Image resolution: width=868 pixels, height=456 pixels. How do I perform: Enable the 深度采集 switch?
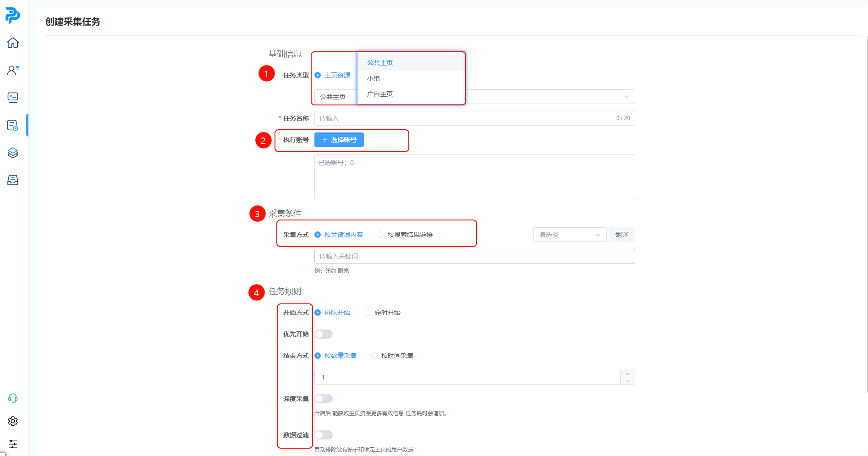(x=324, y=399)
